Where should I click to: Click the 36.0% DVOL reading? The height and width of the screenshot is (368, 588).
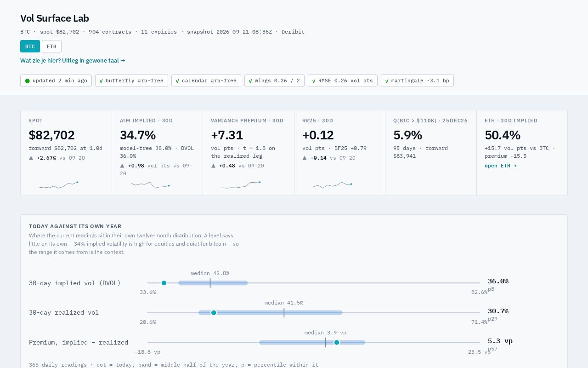(x=498, y=281)
